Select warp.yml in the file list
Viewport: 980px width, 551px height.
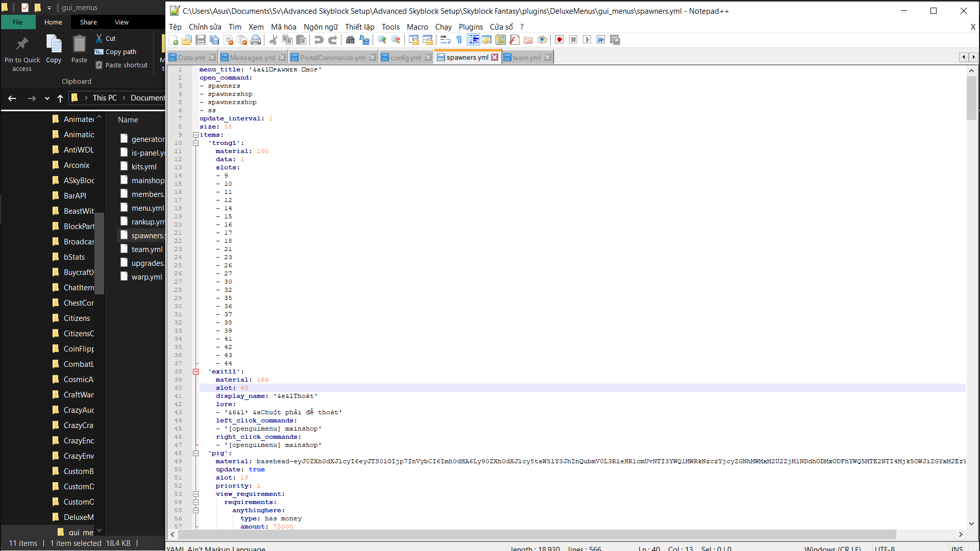pyautogui.click(x=146, y=277)
